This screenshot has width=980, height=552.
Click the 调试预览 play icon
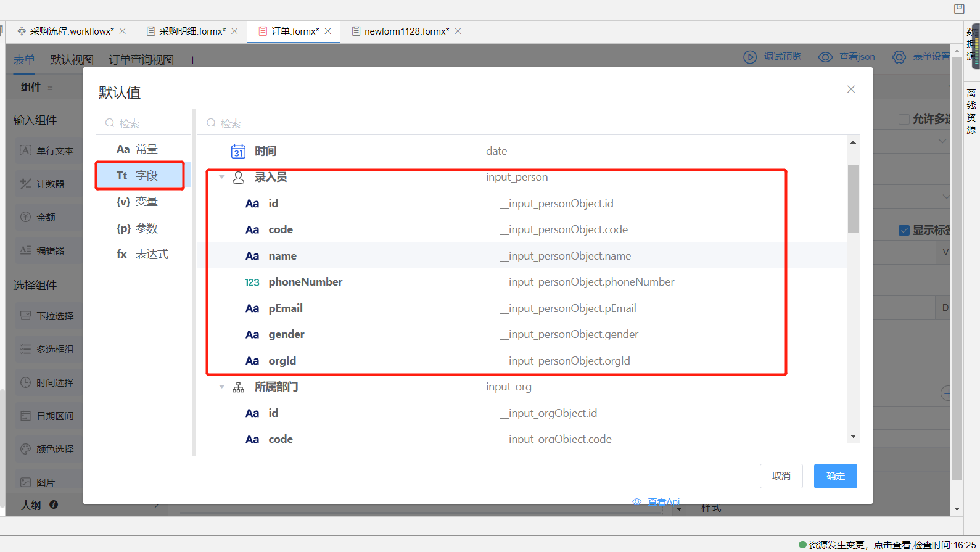coord(750,57)
